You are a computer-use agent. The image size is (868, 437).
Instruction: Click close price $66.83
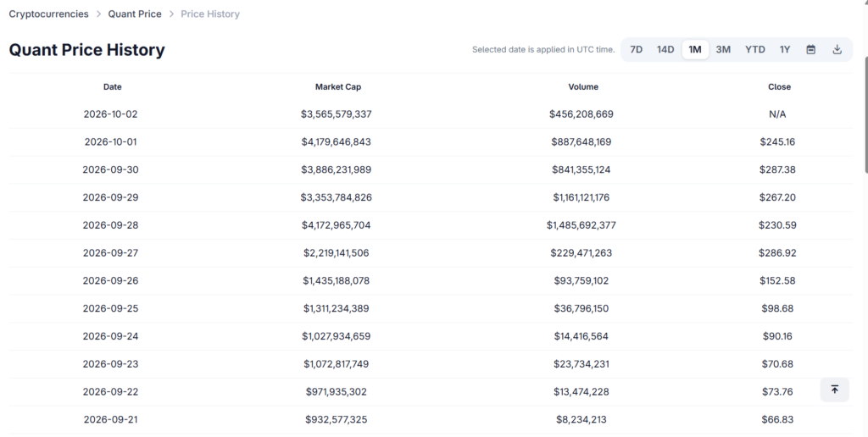click(x=777, y=419)
